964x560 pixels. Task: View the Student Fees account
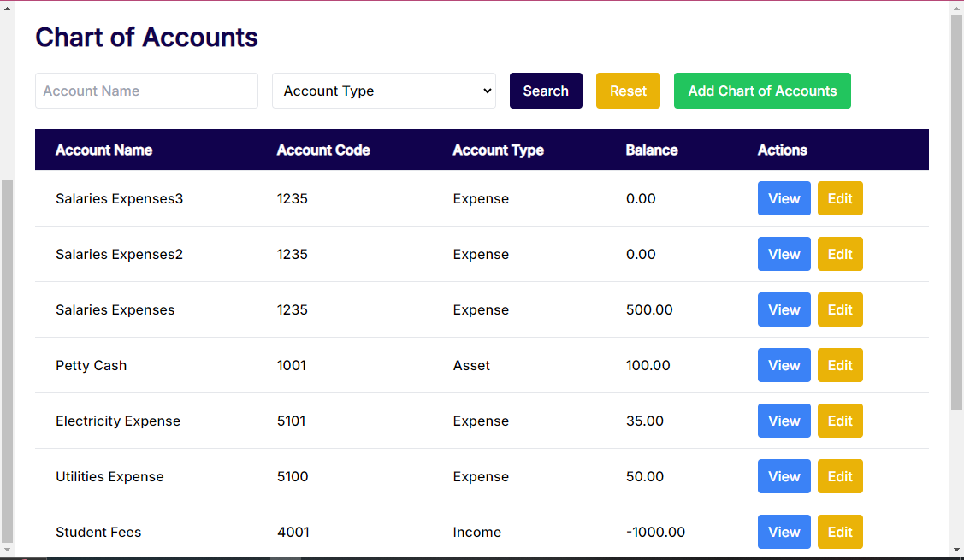tap(784, 532)
